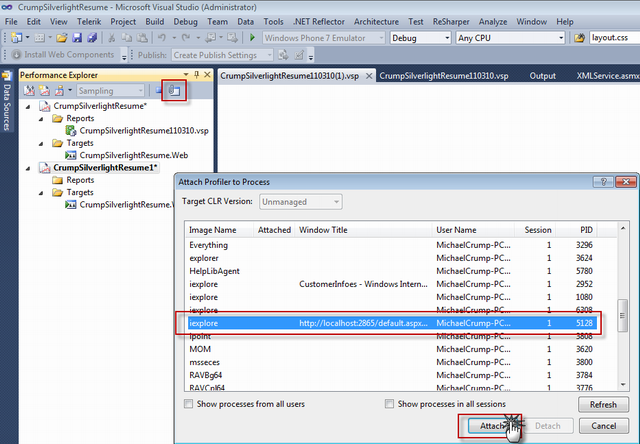This screenshot has width=640, height=444.
Task: Select the msseces process row
Action: (x=392, y=362)
